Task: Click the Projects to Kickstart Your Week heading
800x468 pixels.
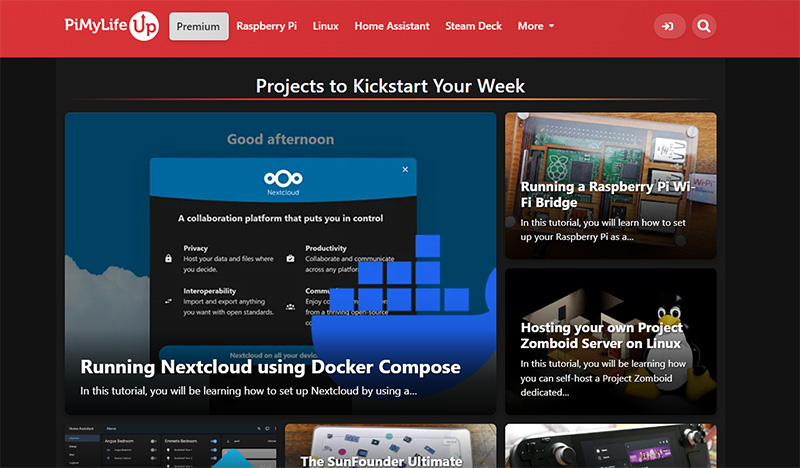Action: click(390, 86)
